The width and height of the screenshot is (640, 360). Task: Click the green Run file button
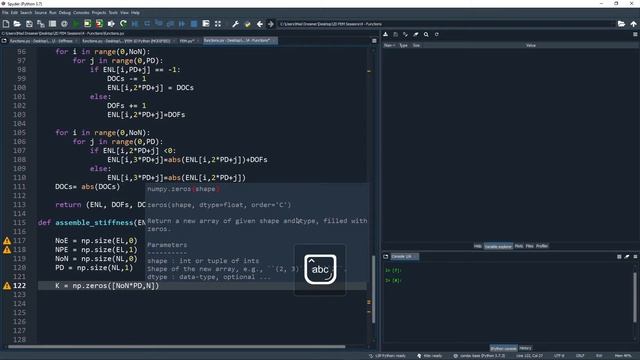76,24
